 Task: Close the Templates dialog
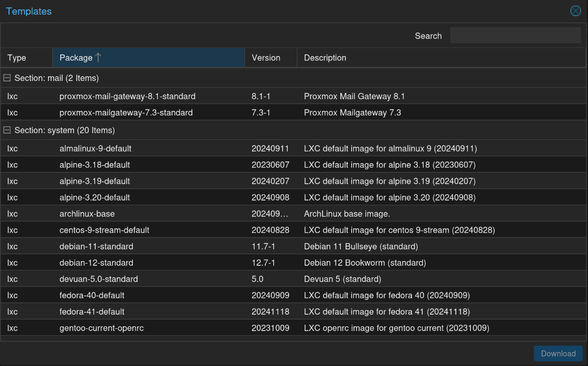[575, 11]
